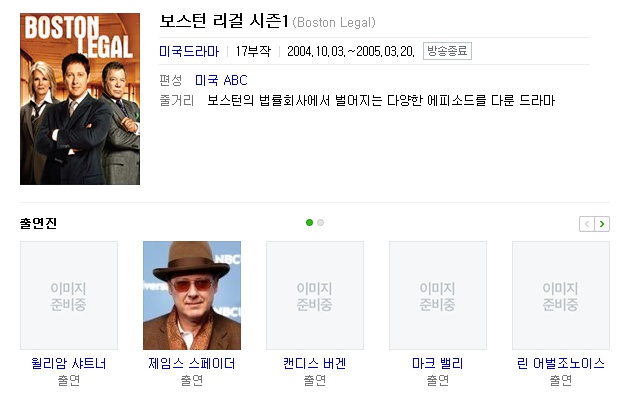621x398 pixels.
Task: Open 윌리암 샤트너 placeholder image
Action: tap(69, 295)
